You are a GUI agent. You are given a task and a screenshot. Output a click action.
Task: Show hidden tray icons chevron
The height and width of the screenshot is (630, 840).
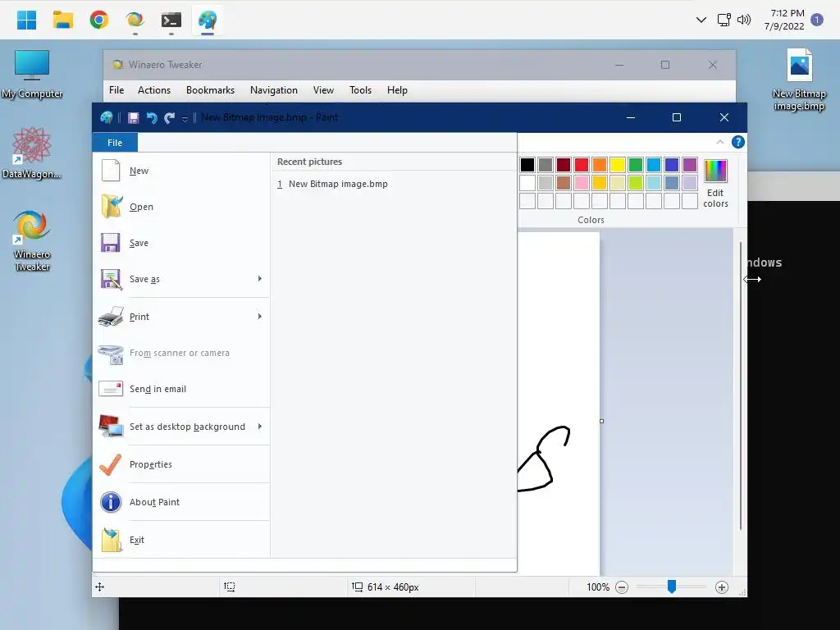tap(701, 20)
